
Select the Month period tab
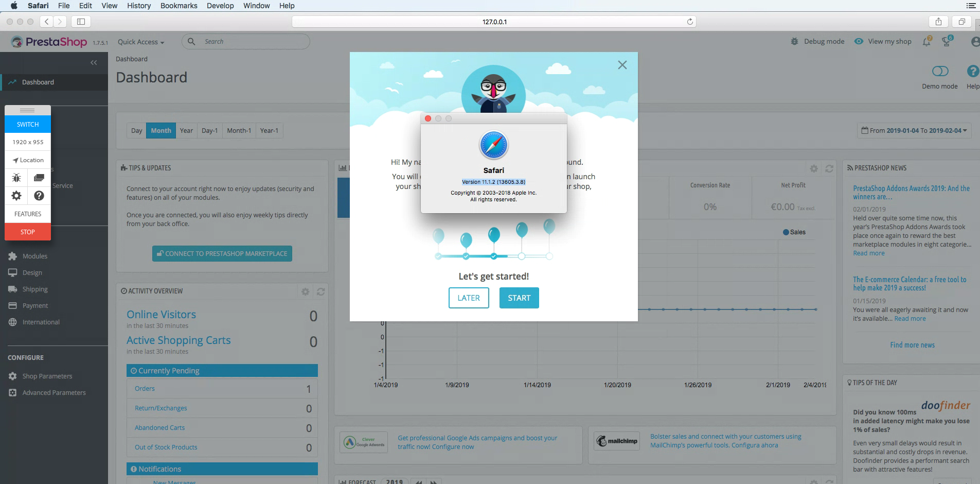[x=161, y=130]
